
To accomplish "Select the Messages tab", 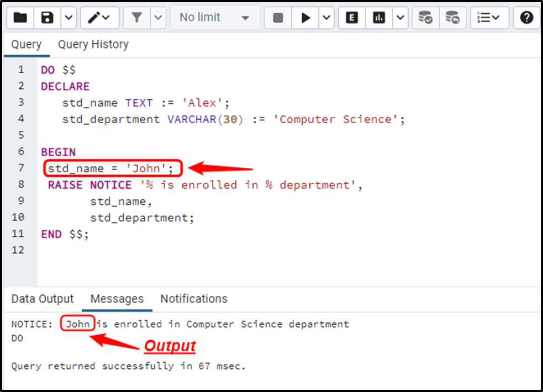I will coord(117,299).
